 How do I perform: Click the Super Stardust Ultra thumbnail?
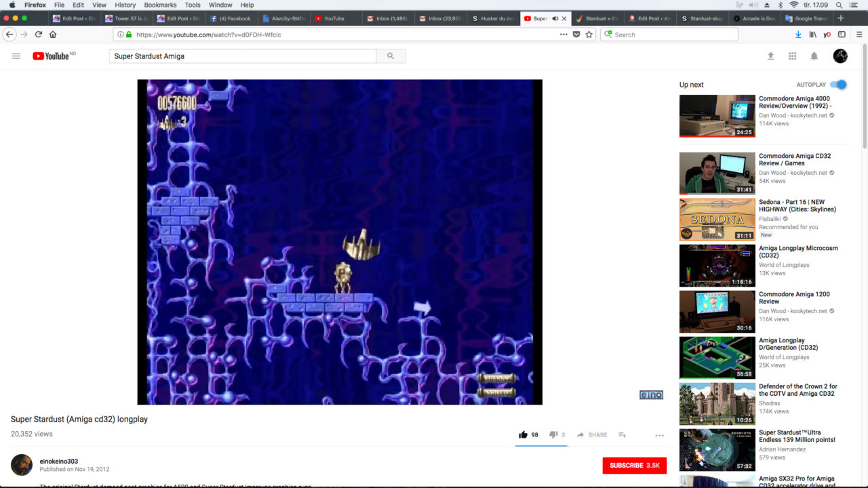click(x=717, y=449)
